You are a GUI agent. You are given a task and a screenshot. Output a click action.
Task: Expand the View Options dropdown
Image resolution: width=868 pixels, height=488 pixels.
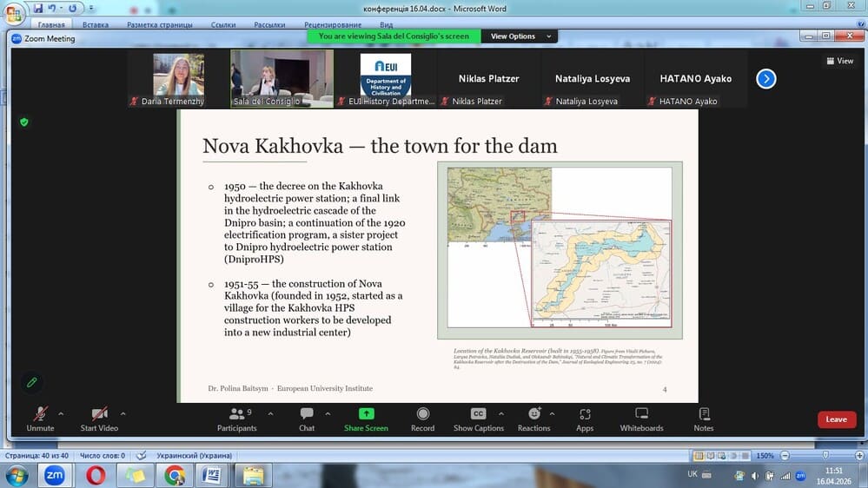pyautogui.click(x=520, y=36)
